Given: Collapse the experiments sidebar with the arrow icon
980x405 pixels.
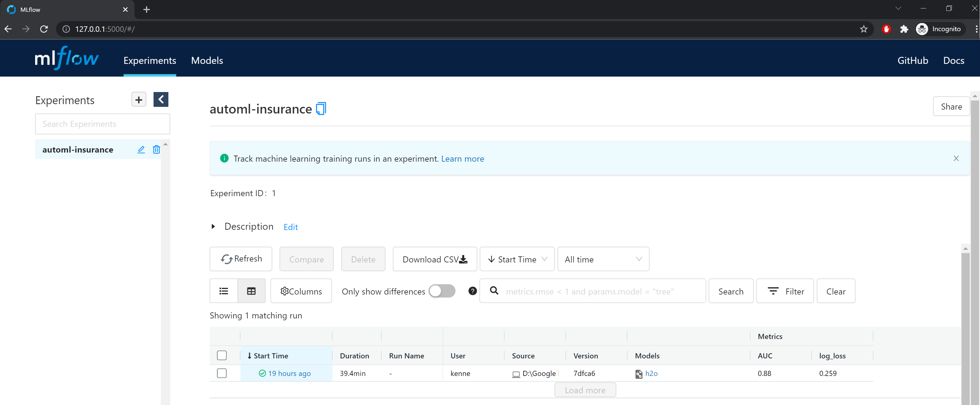Looking at the screenshot, I should [161, 100].
